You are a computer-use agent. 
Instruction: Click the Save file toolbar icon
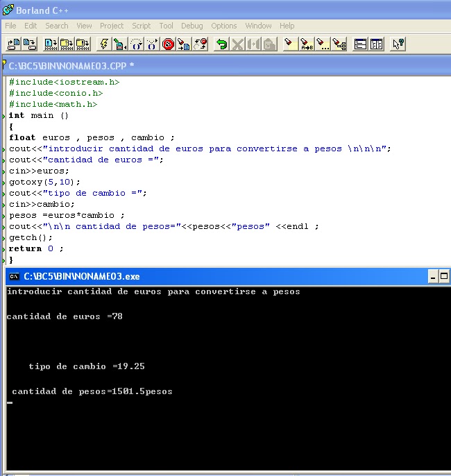tap(30, 44)
